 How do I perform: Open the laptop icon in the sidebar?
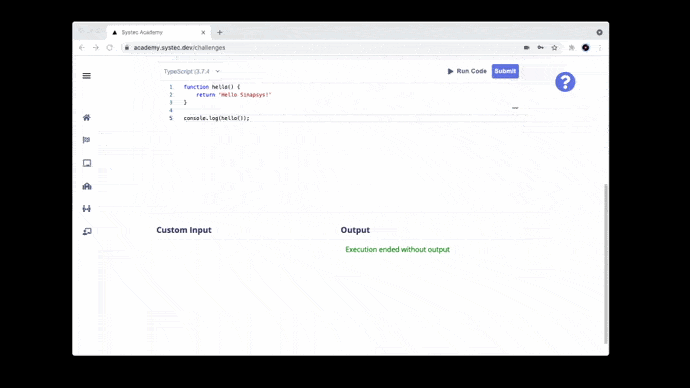[x=87, y=163]
